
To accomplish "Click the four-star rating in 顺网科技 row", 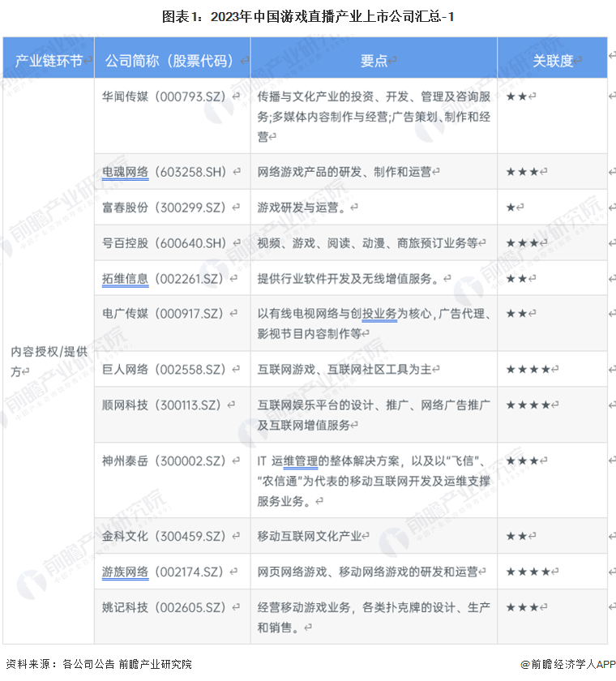I will coord(528,405).
